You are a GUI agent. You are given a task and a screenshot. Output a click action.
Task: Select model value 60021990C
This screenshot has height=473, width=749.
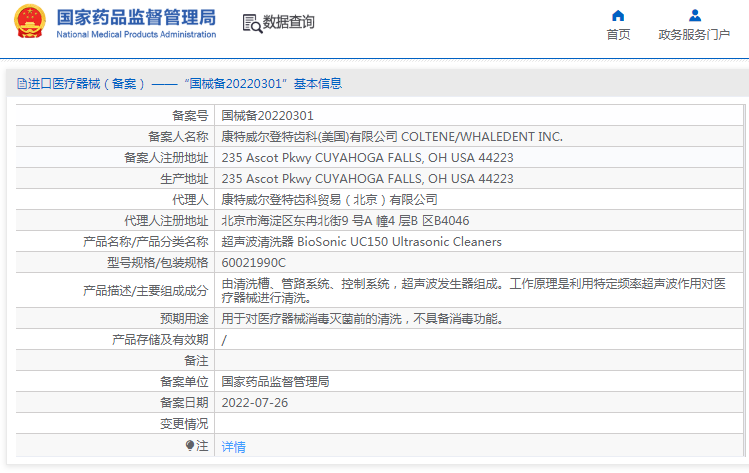click(x=254, y=263)
